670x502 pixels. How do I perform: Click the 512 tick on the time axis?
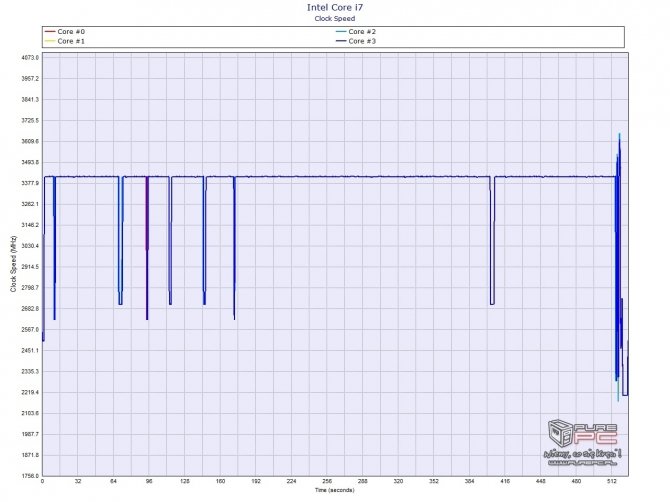[x=612, y=481]
